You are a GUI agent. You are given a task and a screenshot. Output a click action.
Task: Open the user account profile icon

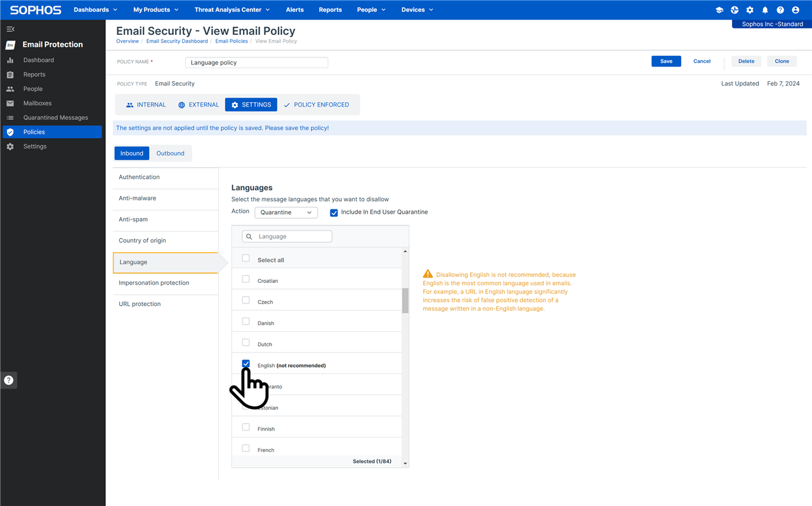(796, 10)
